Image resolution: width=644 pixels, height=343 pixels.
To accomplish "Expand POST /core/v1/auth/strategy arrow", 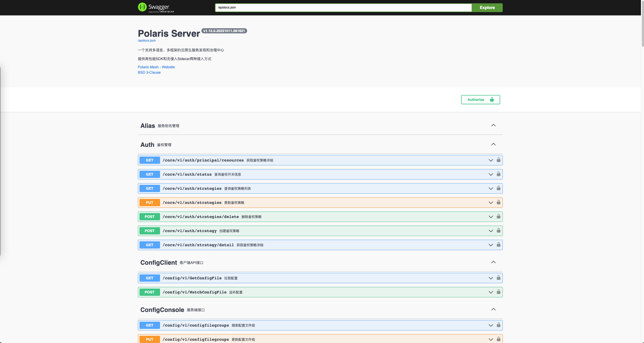I will tap(491, 231).
